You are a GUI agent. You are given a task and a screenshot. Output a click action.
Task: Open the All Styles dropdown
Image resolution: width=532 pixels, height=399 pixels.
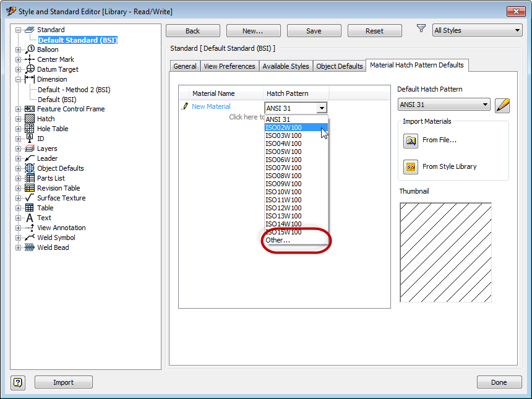tap(518, 30)
